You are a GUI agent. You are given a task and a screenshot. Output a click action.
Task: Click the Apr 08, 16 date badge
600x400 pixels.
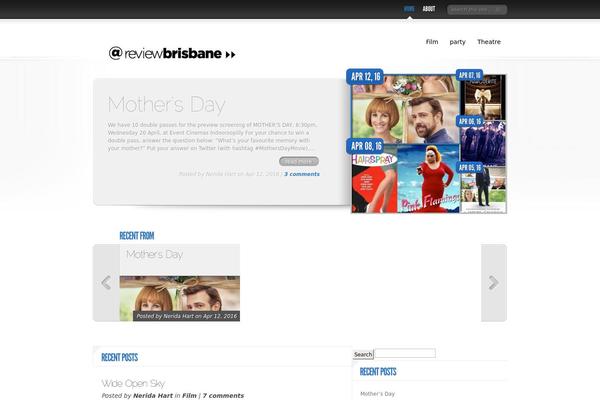[x=366, y=146]
